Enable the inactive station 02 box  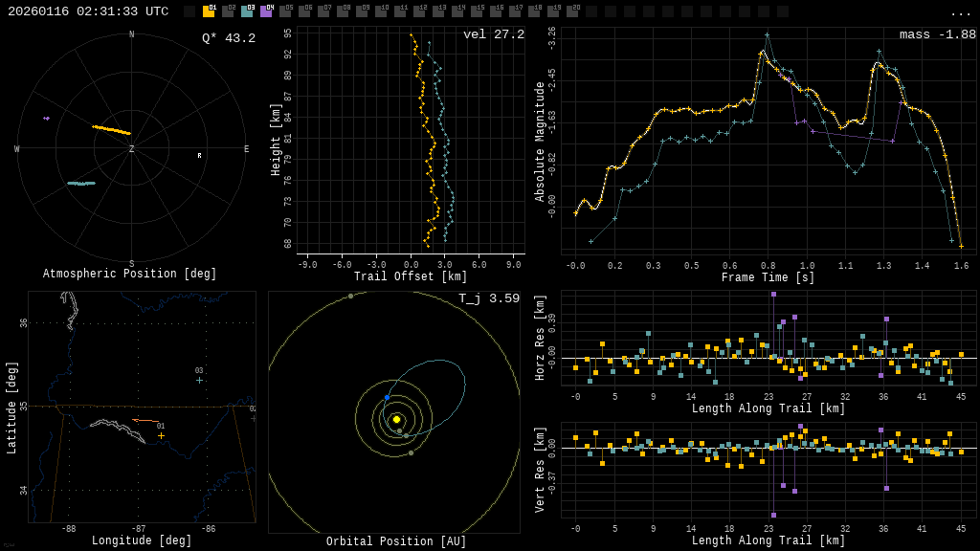(228, 11)
